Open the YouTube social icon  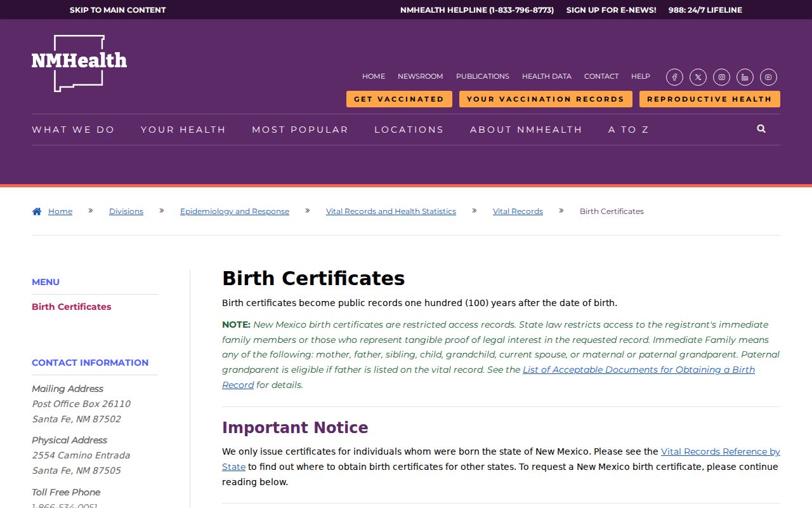point(768,77)
